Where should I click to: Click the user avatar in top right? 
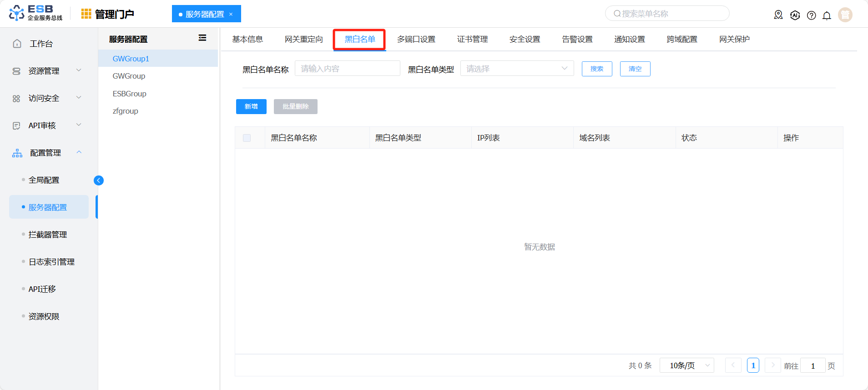(x=845, y=15)
